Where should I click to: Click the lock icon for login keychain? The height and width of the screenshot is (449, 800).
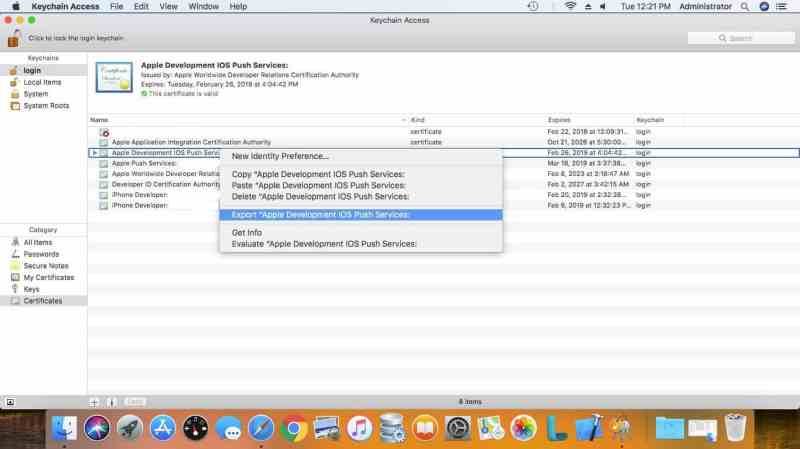[x=14, y=38]
